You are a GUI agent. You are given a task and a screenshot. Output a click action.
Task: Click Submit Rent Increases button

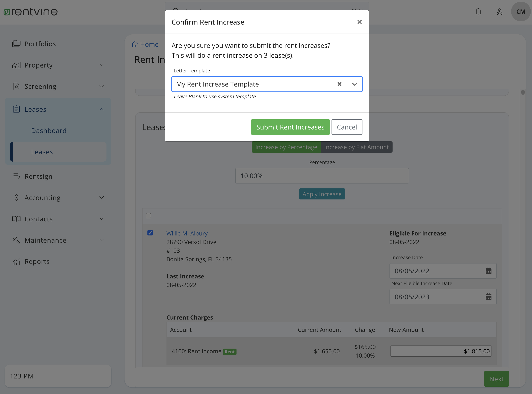tap(290, 127)
